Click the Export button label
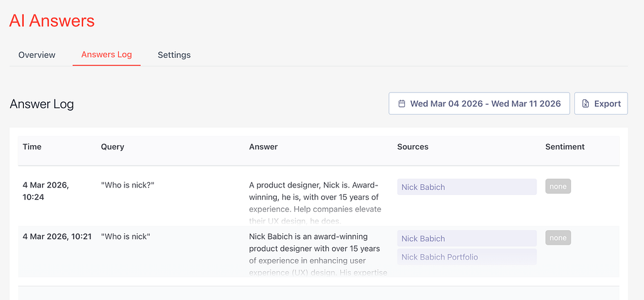Viewport: 644px width, 300px height. tap(607, 104)
